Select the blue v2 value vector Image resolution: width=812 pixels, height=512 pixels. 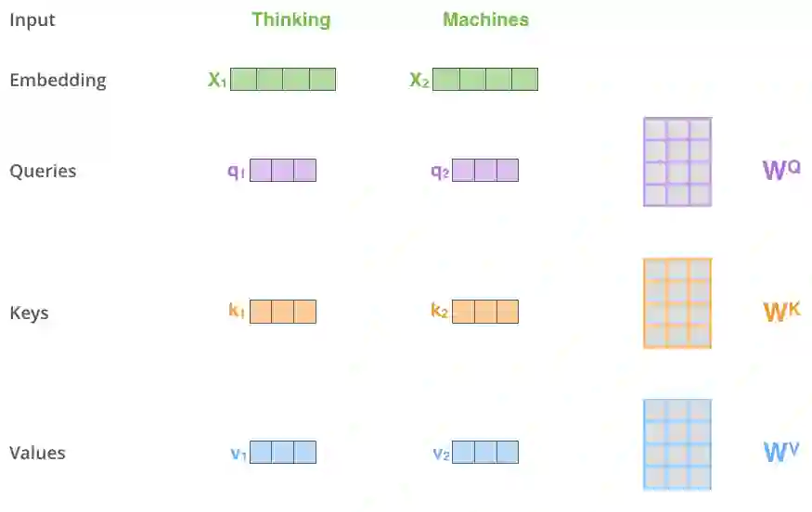(x=485, y=453)
